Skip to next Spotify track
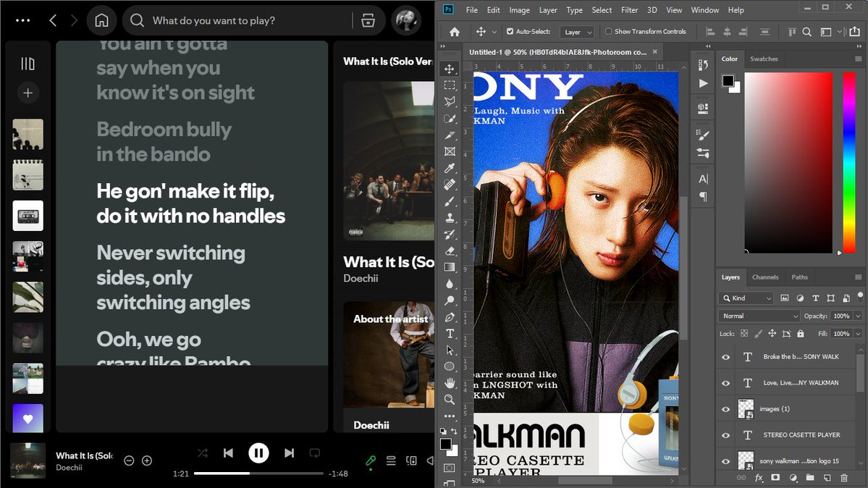 point(289,453)
